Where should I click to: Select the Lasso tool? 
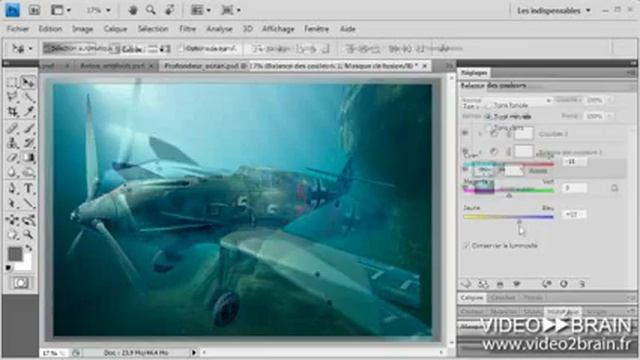pyautogui.click(x=12, y=97)
